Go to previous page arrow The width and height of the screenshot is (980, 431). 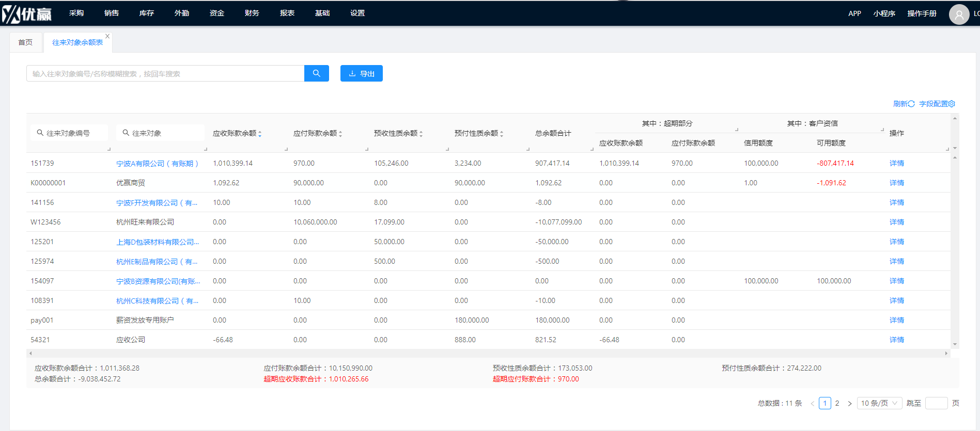(812, 403)
